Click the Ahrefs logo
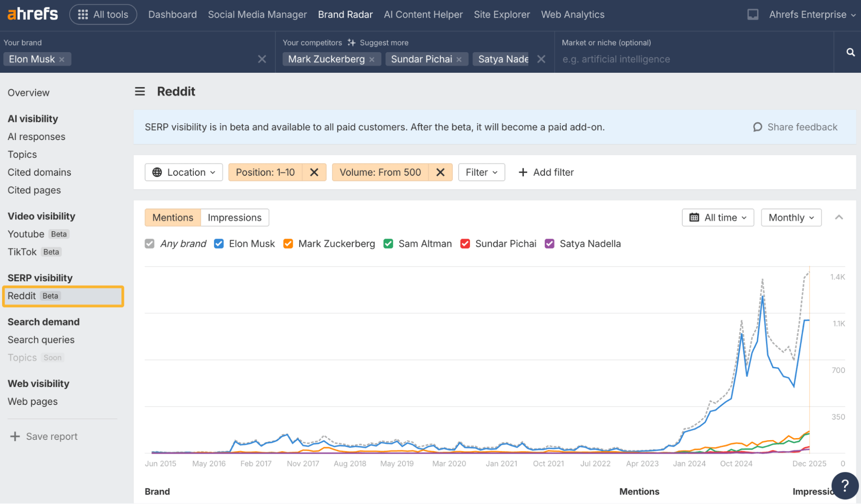The image size is (861, 504). (33, 14)
